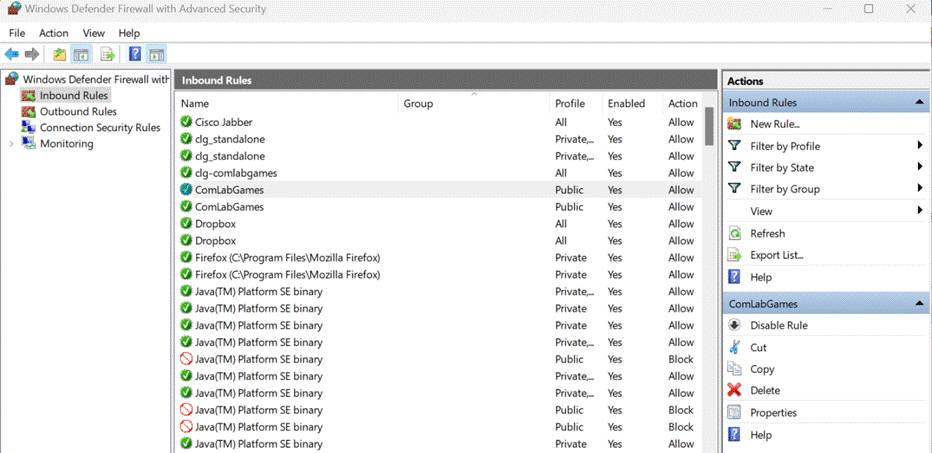932x453 pixels.
Task: Select the Cisco Jabber rule
Action: tap(440, 122)
